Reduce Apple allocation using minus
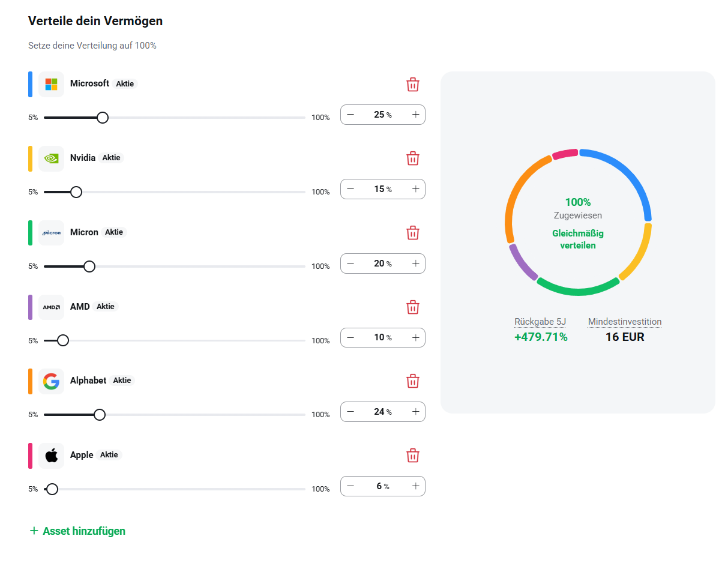 click(350, 486)
